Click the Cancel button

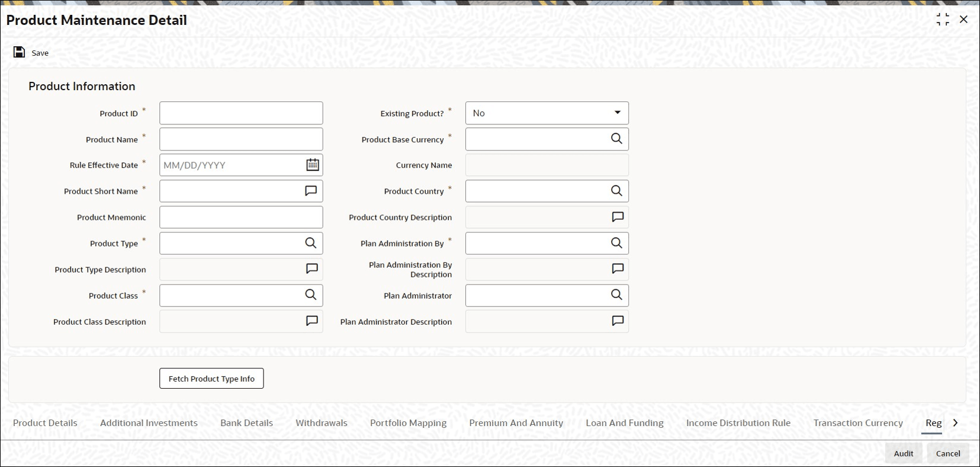(x=948, y=453)
